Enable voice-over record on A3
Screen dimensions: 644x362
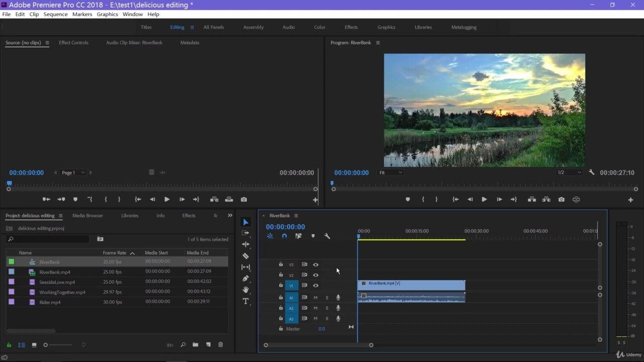[338, 319]
